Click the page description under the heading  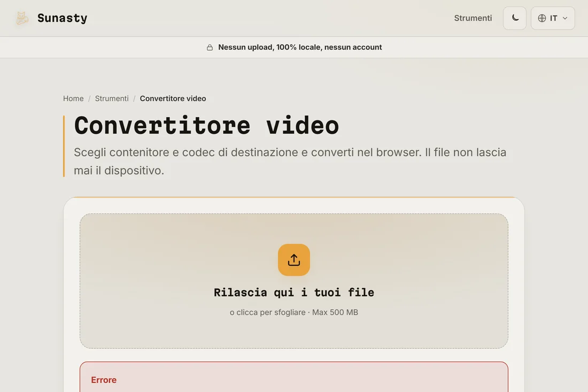[x=290, y=162]
